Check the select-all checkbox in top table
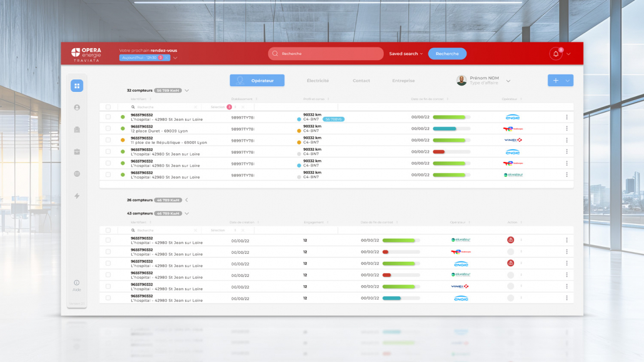 pos(108,107)
